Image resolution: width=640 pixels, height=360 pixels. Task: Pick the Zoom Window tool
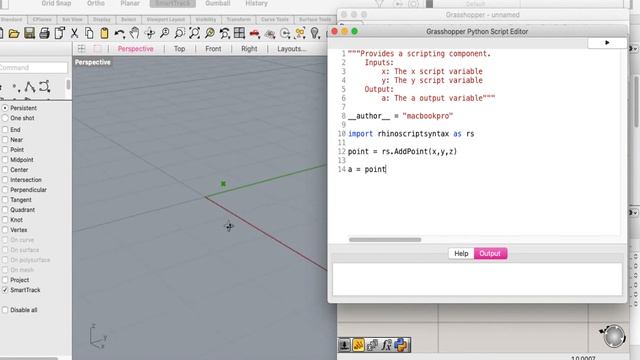click(179, 33)
